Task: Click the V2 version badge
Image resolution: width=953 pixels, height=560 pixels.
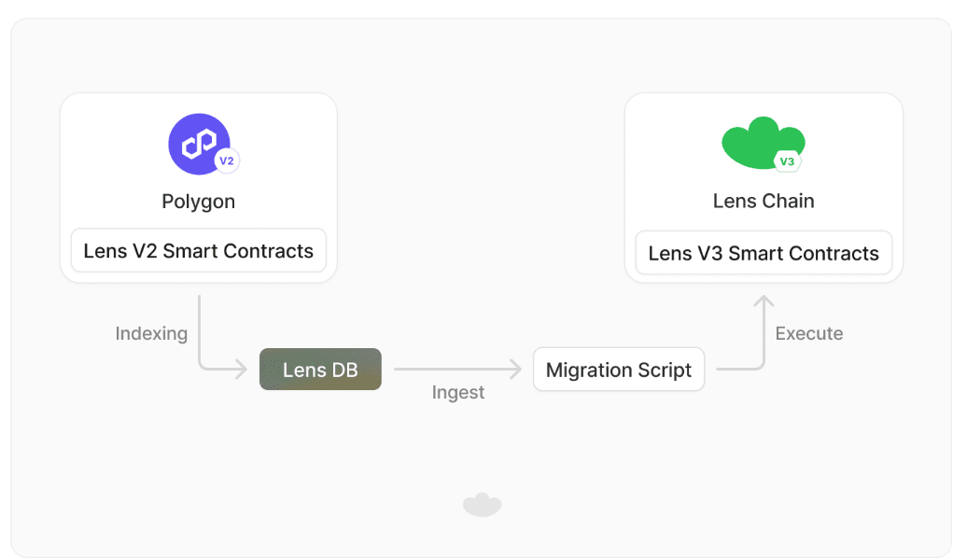Action: coord(227,161)
